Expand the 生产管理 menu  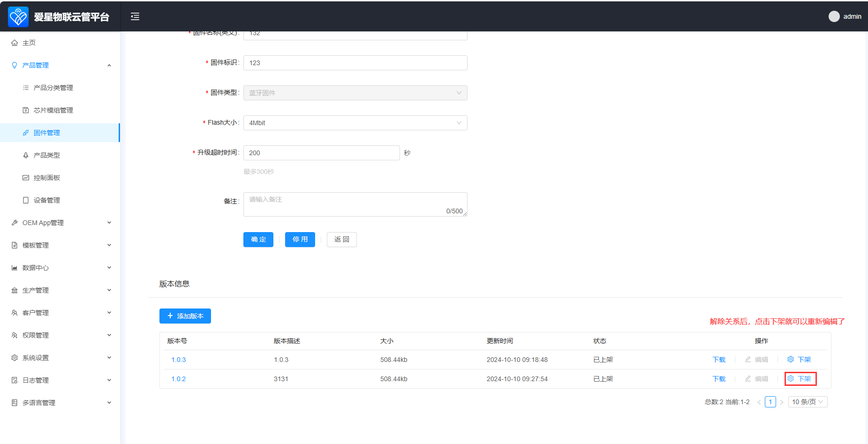[60, 290]
